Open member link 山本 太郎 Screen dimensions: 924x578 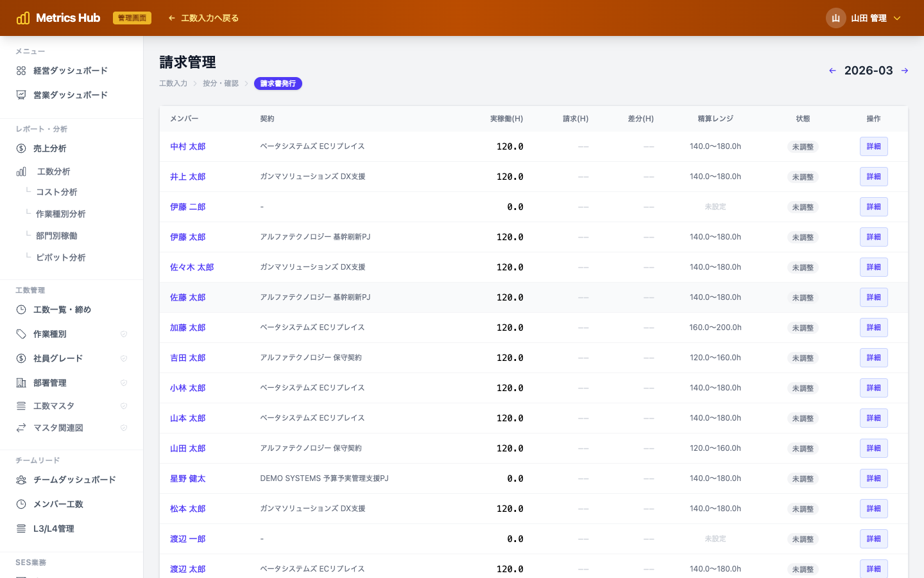[187, 418]
